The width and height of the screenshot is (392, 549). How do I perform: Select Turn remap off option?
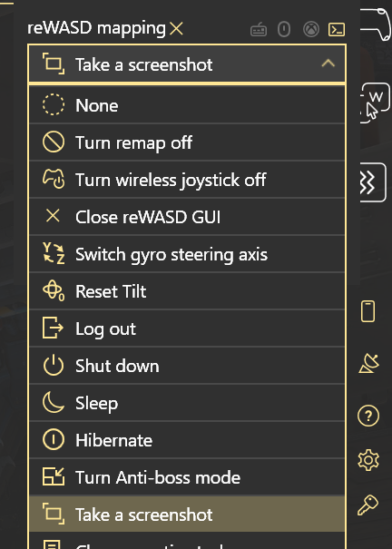click(187, 142)
